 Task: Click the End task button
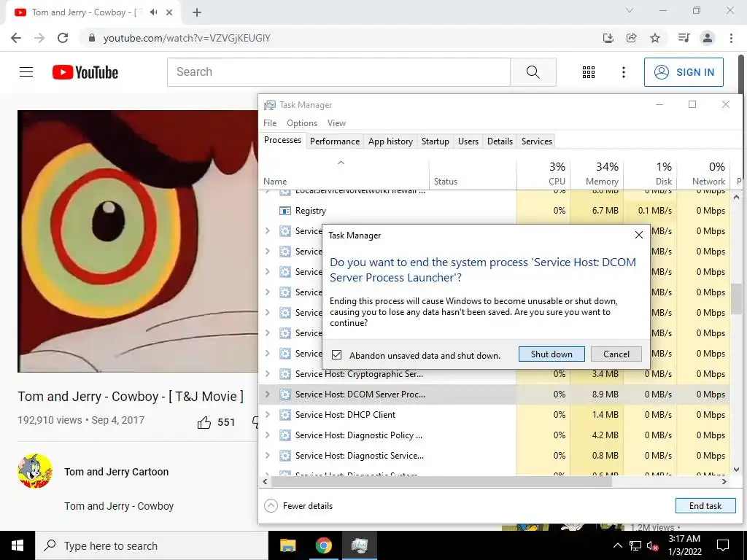(705, 506)
